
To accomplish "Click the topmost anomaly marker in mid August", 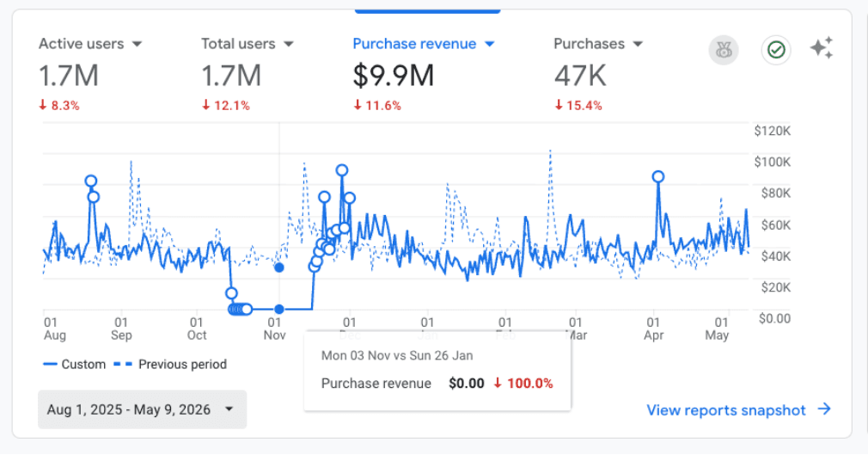I will coord(91,181).
